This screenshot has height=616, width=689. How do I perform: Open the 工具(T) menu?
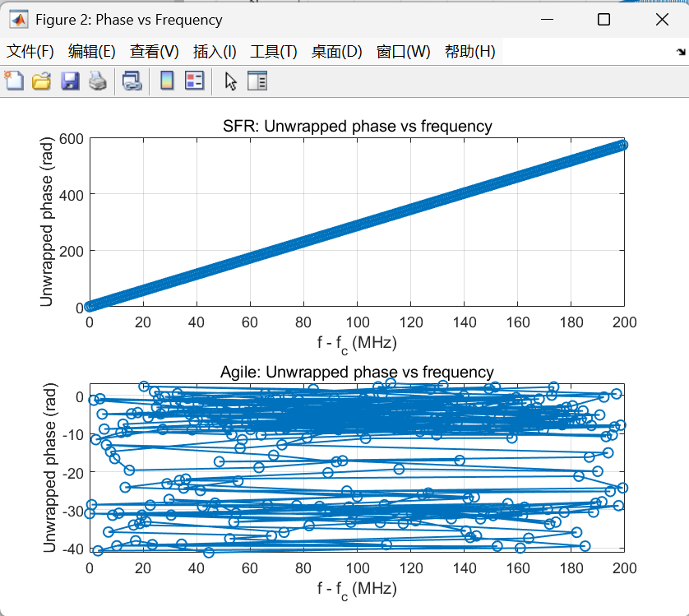click(x=274, y=52)
